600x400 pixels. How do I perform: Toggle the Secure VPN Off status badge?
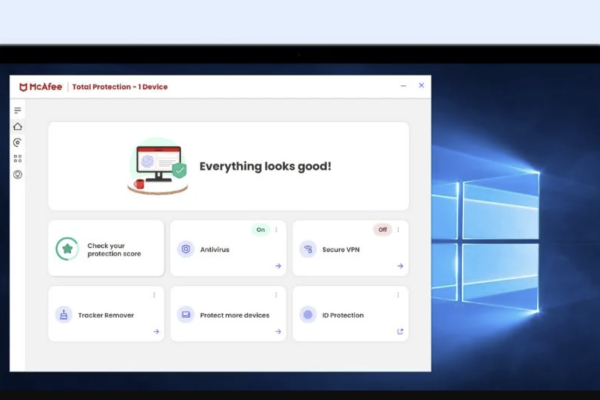pyautogui.click(x=382, y=229)
